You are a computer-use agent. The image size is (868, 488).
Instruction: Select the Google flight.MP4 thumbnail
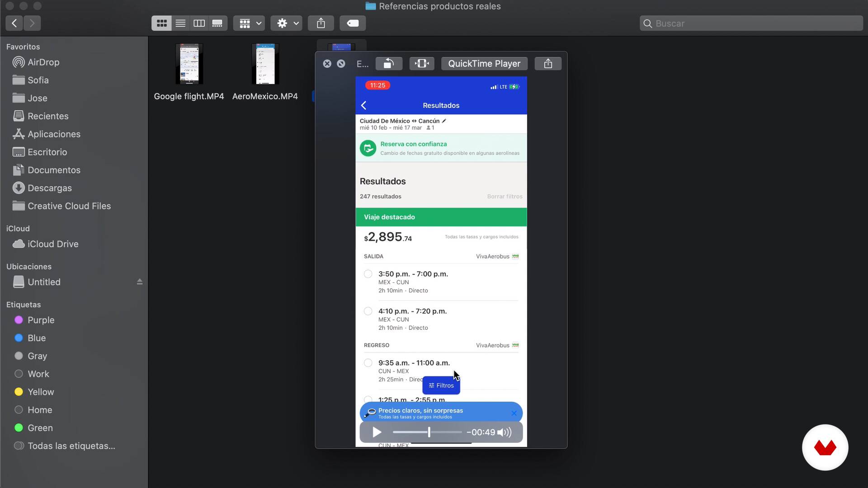(x=189, y=64)
